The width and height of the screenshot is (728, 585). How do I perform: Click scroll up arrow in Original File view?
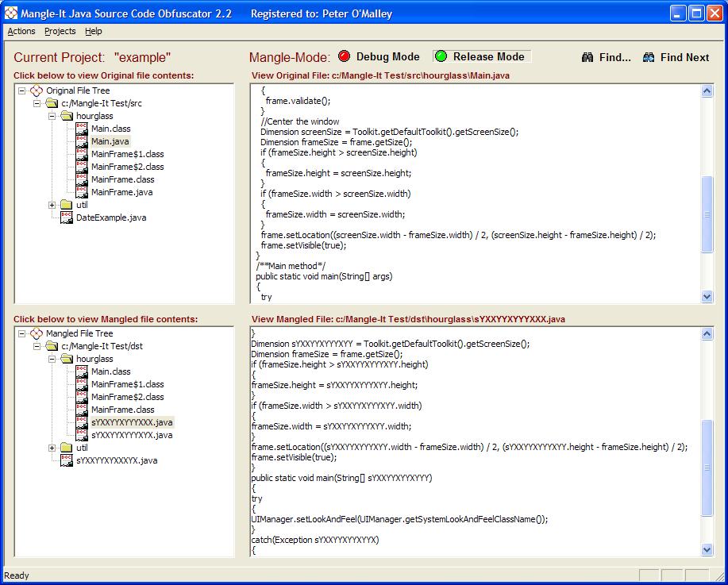point(707,91)
